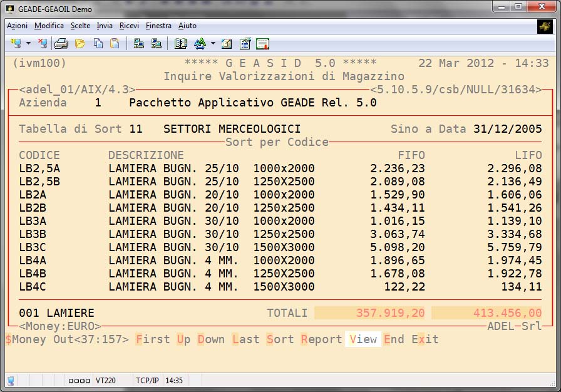Click the paste clipboard icon
Screen dimensions: 561x392
click(x=115, y=43)
